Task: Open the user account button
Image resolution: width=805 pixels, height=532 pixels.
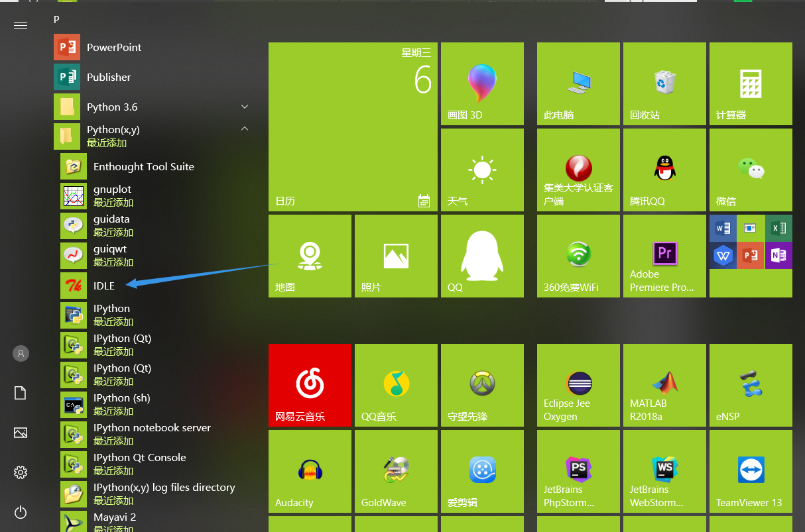Action: click(21, 353)
